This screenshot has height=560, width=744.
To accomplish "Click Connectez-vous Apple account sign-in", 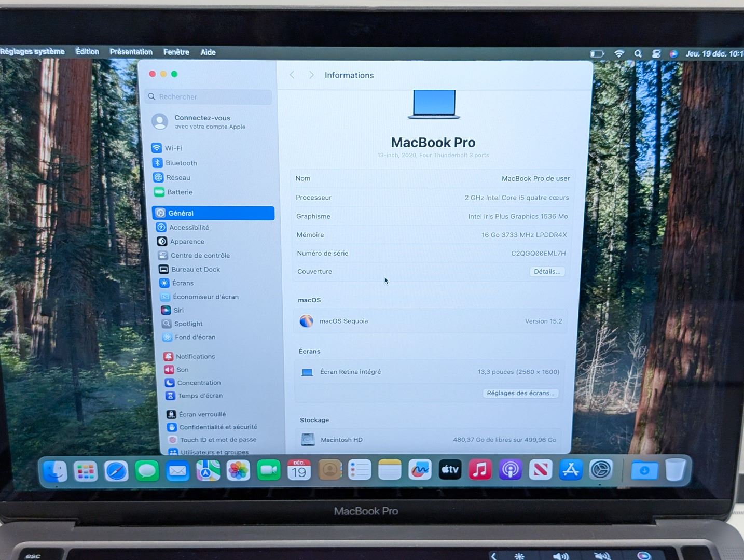I will click(x=202, y=122).
